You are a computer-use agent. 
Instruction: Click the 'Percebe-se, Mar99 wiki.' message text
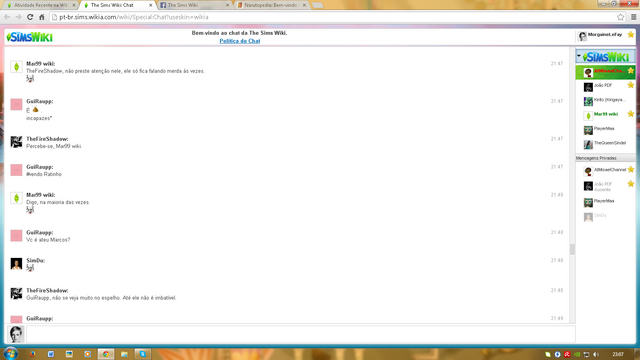[54, 146]
